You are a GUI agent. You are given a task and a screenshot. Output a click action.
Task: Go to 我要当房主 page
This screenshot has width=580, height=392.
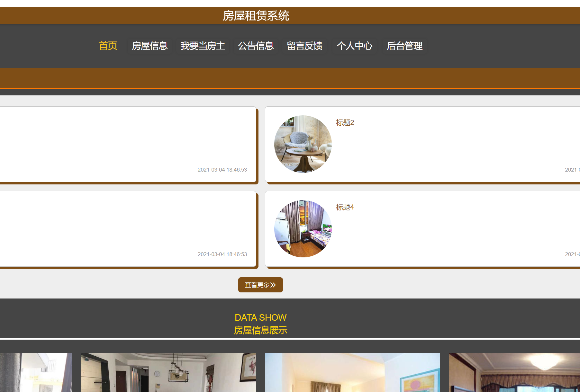click(x=203, y=46)
